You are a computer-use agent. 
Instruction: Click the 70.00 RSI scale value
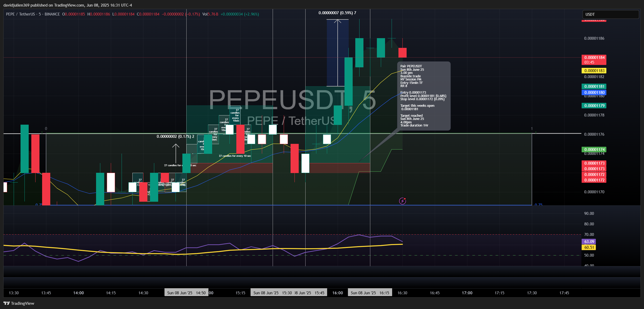[x=589, y=235]
